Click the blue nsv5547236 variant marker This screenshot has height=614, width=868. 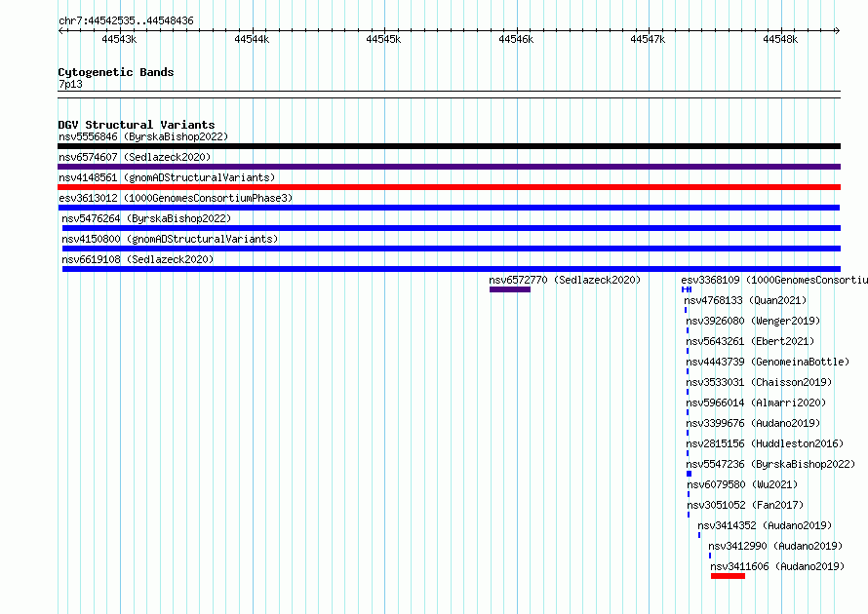[x=690, y=474]
